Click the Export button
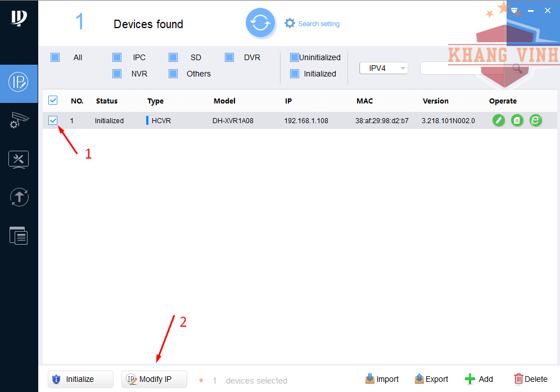 pyautogui.click(x=431, y=379)
